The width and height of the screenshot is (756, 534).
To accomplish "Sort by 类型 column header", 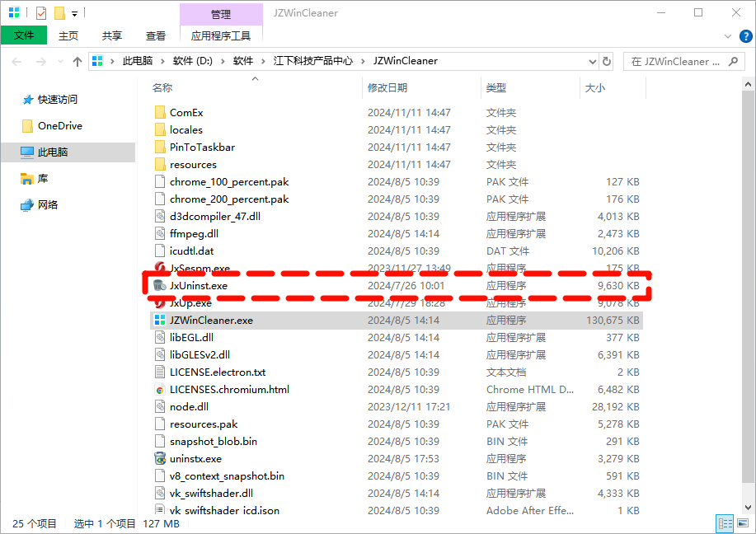I will click(495, 87).
